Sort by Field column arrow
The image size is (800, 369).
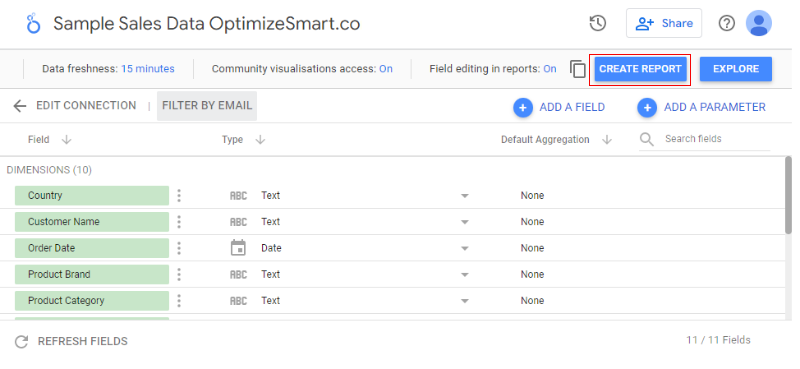click(x=66, y=139)
